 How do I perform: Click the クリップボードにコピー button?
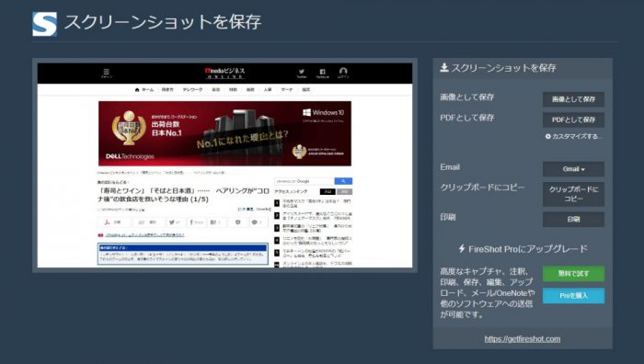pos(573,194)
